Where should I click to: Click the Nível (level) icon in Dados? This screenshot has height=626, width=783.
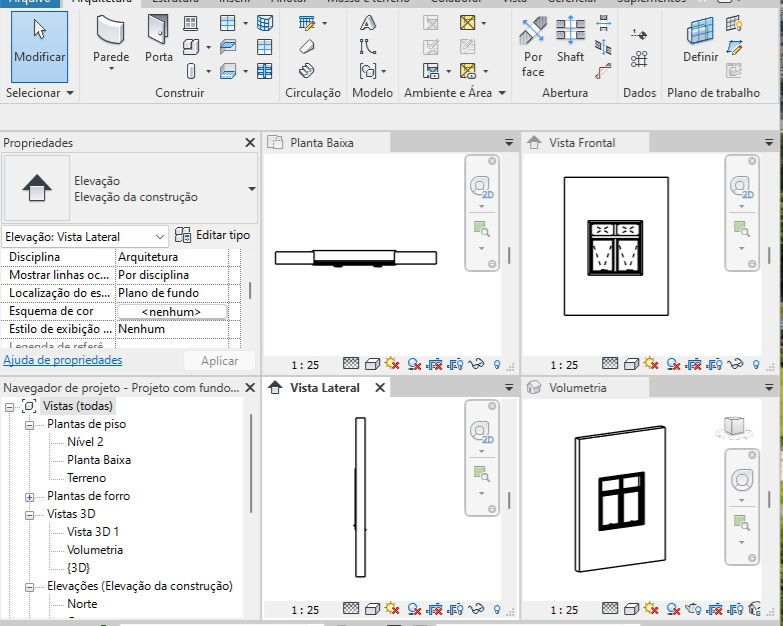639,34
